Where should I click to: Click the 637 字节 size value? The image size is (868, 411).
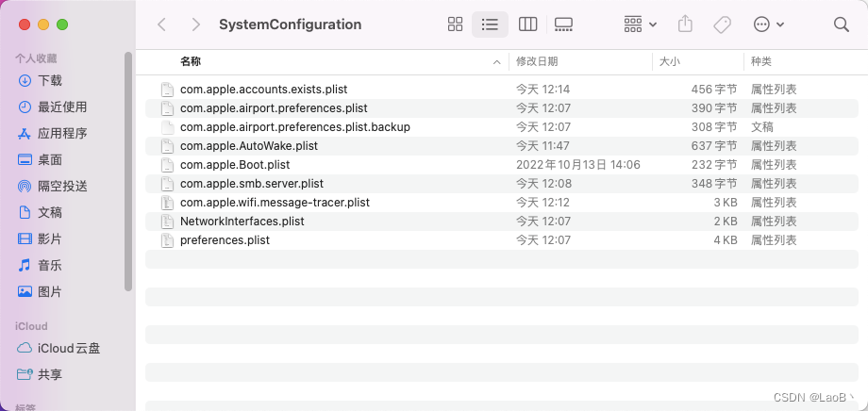714,145
